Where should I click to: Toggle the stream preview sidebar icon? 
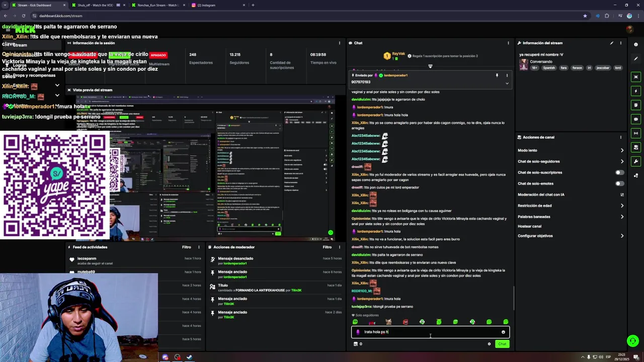pos(636,77)
